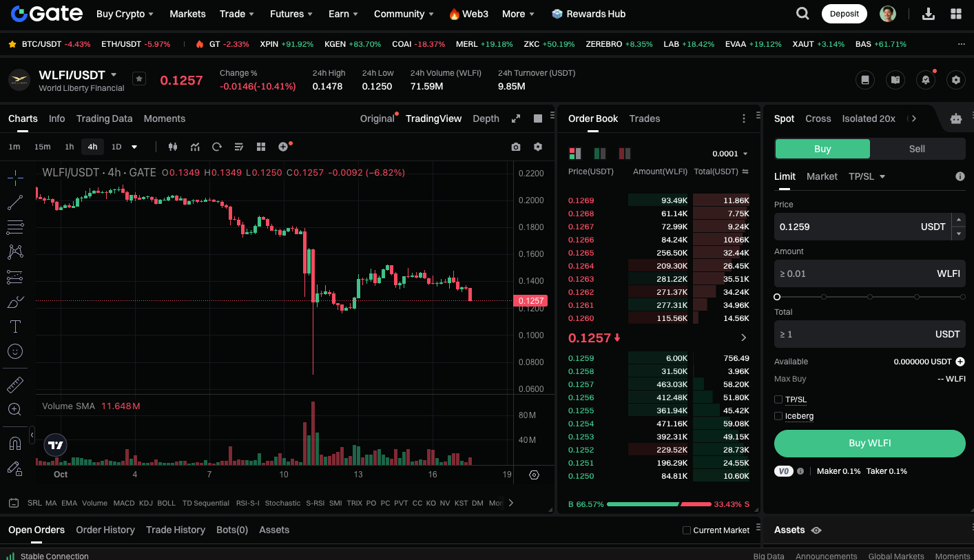
Task: Open the Order History tab
Action: 105,530
